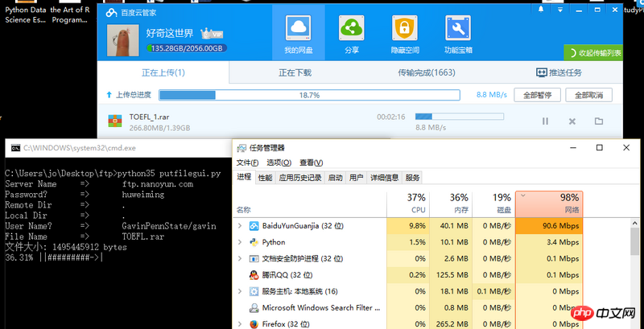
Task: Collapse transfer list via 收起传输列表
Action: (593, 53)
